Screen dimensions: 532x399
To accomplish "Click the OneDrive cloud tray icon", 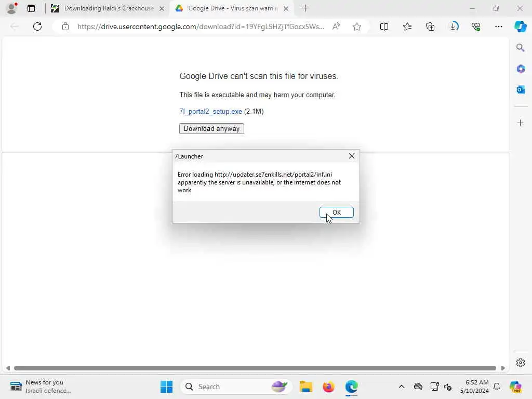I will [418, 387].
